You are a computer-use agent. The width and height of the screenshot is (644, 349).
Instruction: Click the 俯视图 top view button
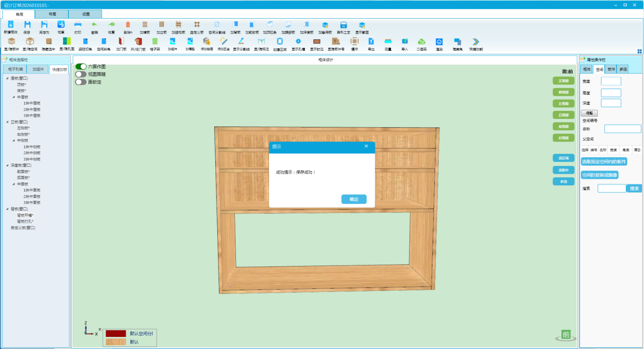tap(563, 92)
